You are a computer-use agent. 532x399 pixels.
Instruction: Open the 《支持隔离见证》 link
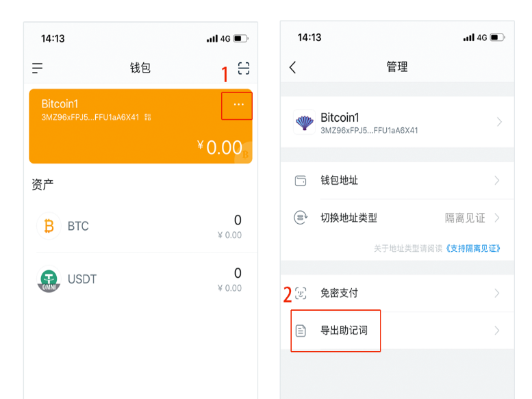472,248
